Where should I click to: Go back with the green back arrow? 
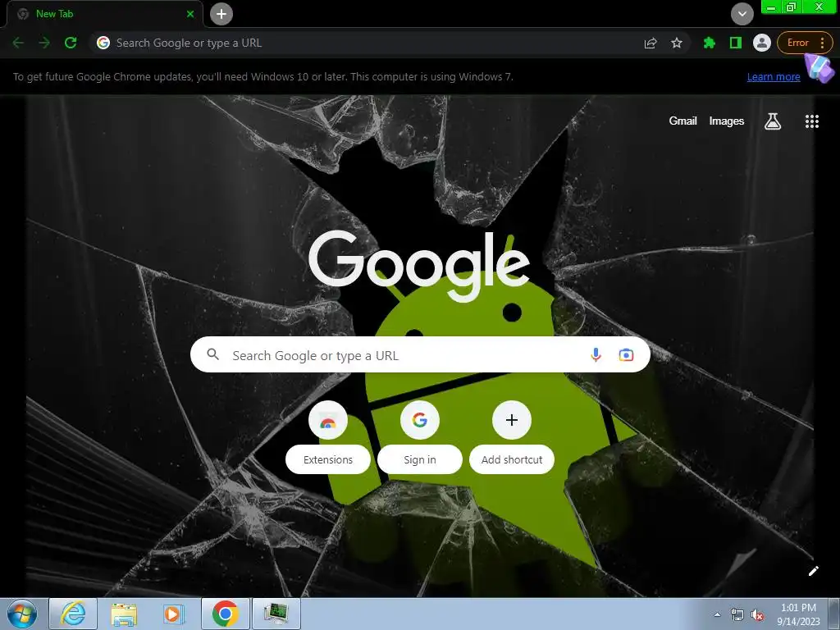pos(18,43)
